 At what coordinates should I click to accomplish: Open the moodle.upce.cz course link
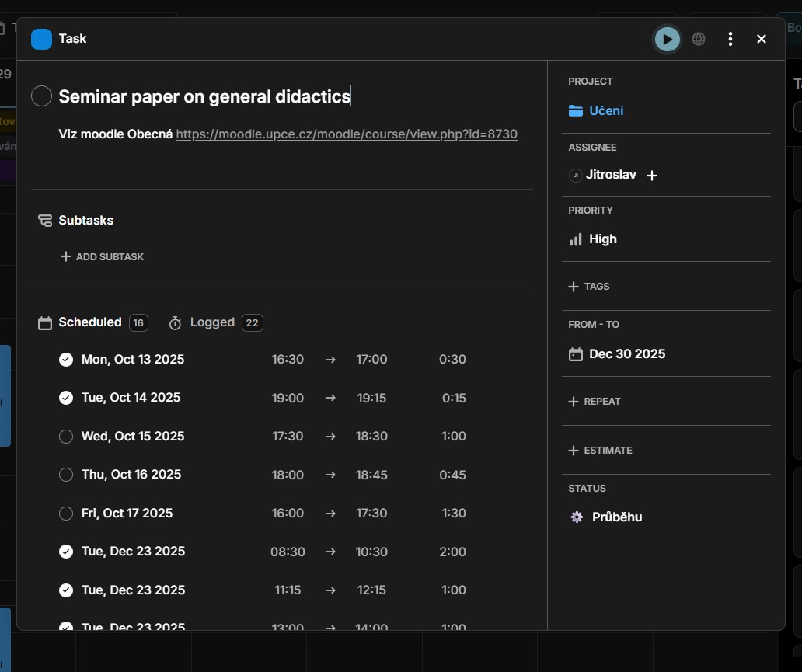347,134
